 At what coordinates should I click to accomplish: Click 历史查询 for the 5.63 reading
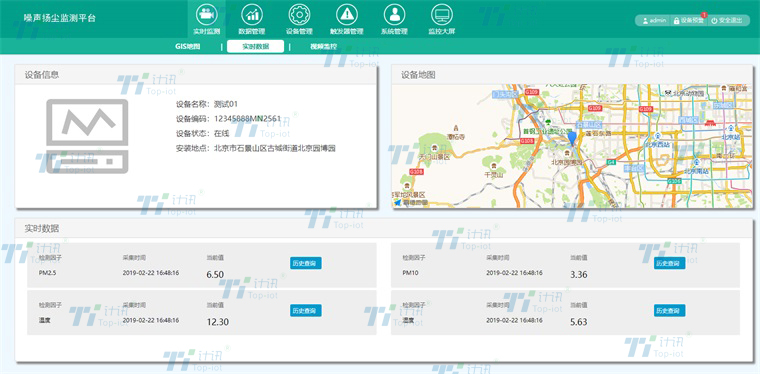(669, 311)
